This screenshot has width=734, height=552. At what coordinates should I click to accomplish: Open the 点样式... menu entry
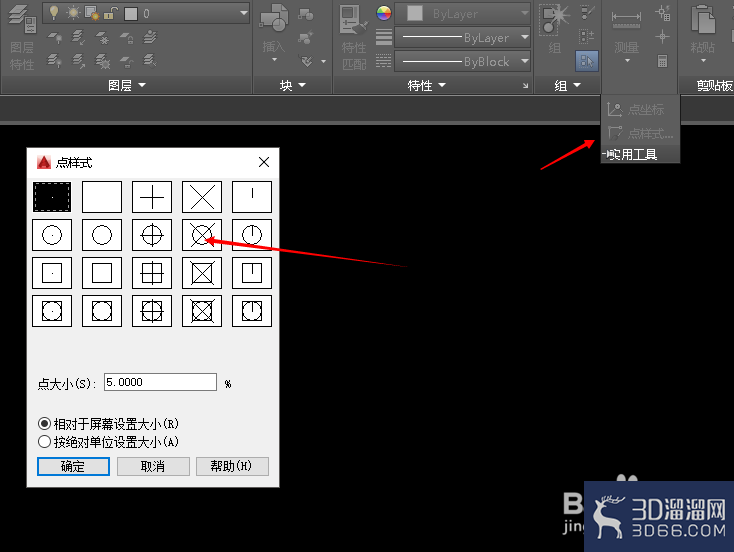click(640, 134)
